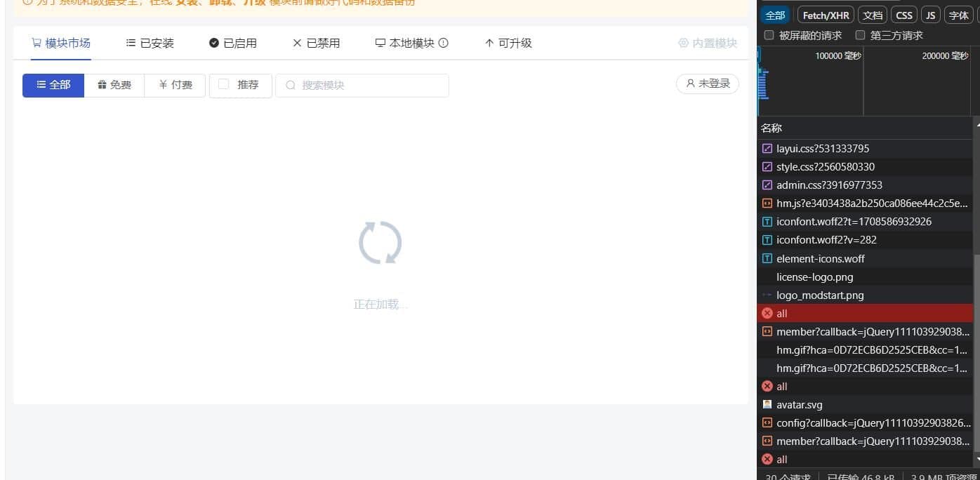Click the circular loading refresh icon
This screenshot has height=480, width=980.
[380, 243]
